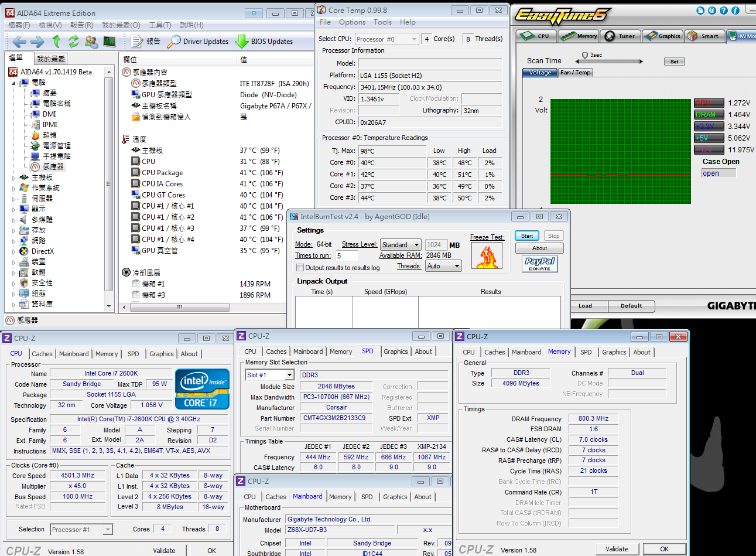Open the Threads dropdown set to Auto

point(443,266)
